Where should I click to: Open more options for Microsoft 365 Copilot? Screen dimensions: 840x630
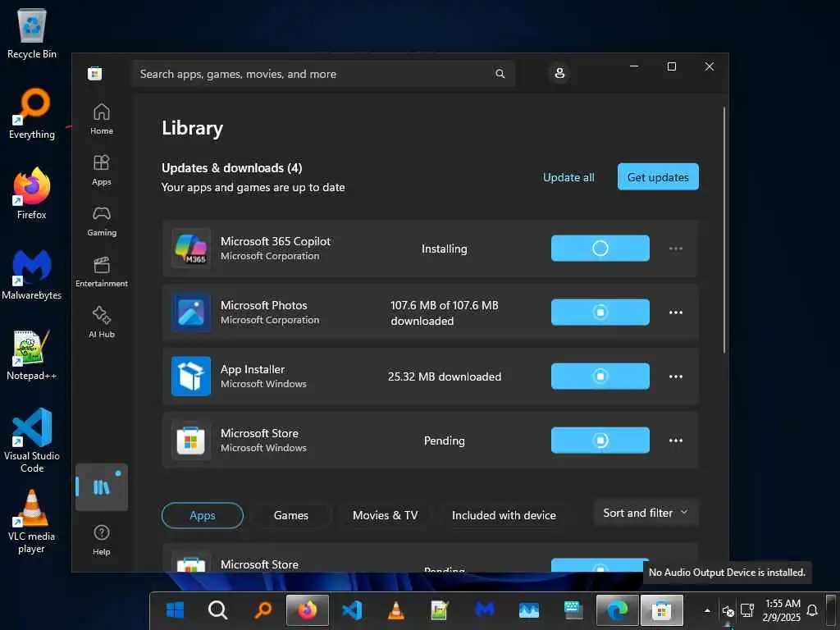click(x=676, y=249)
